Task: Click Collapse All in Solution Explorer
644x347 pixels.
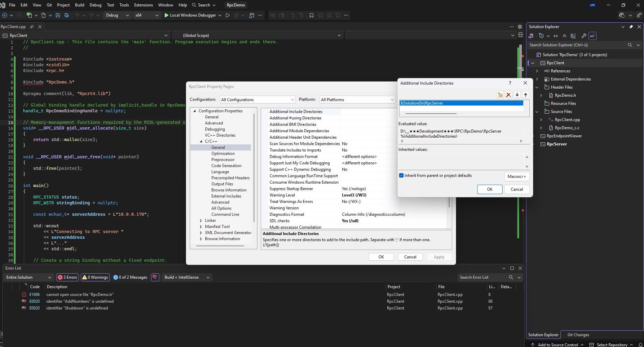Action: coord(565,36)
